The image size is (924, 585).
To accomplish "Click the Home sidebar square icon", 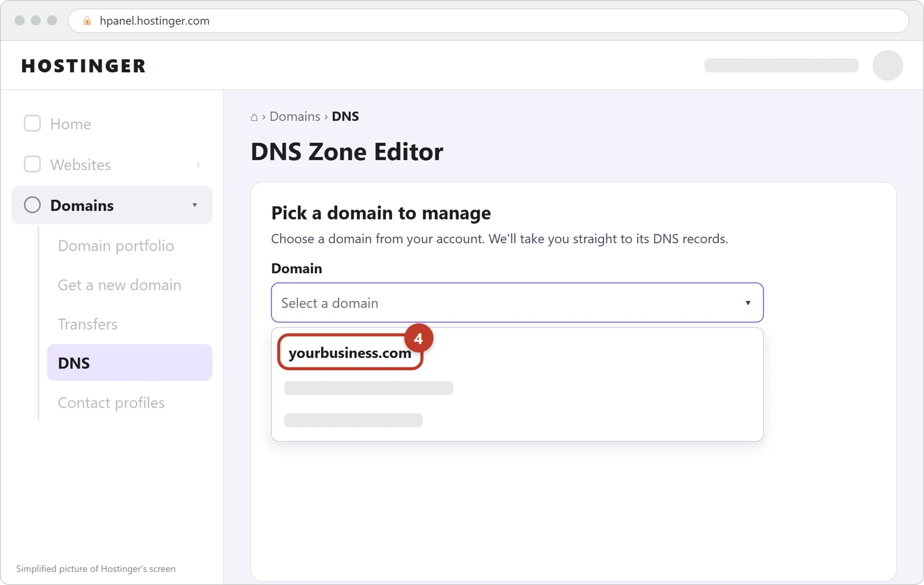I will pyautogui.click(x=32, y=124).
